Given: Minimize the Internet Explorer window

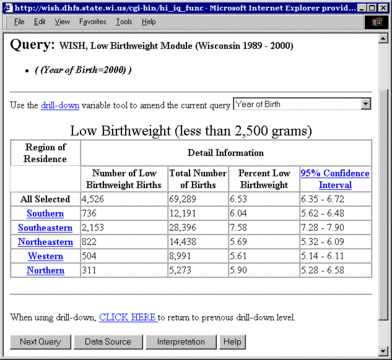Looking at the screenshot, I should pos(361,8).
